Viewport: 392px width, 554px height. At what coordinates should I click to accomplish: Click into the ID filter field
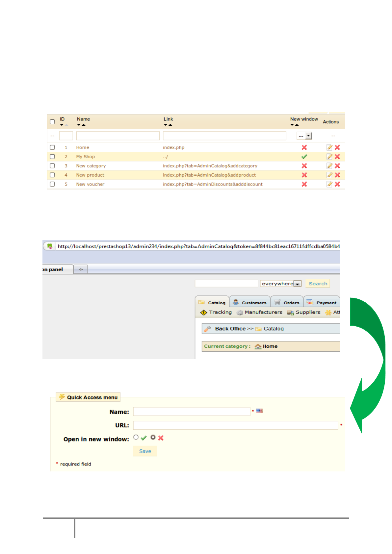click(x=66, y=136)
